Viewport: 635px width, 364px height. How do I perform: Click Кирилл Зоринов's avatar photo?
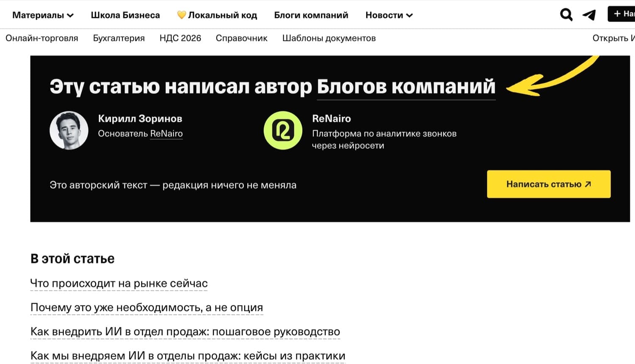tap(69, 130)
